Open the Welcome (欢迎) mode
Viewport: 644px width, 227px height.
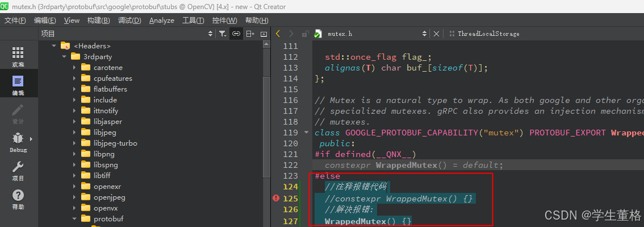pos(18,57)
